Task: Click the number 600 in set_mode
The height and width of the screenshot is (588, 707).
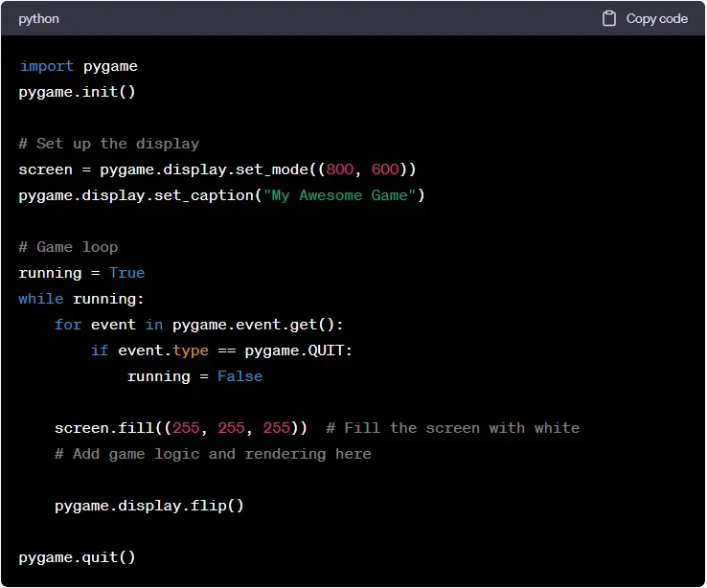Action: (x=385, y=170)
